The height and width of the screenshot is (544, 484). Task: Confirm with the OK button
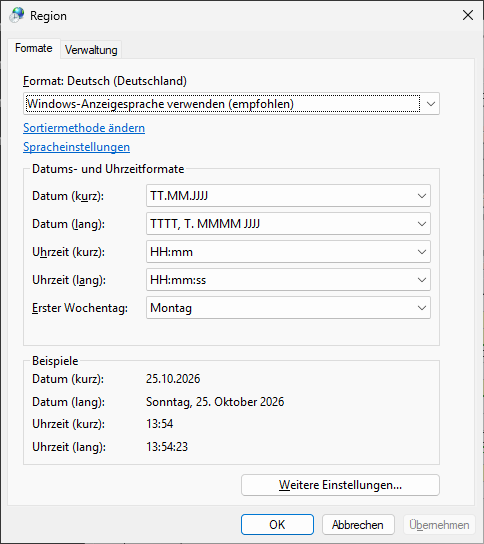click(277, 525)
